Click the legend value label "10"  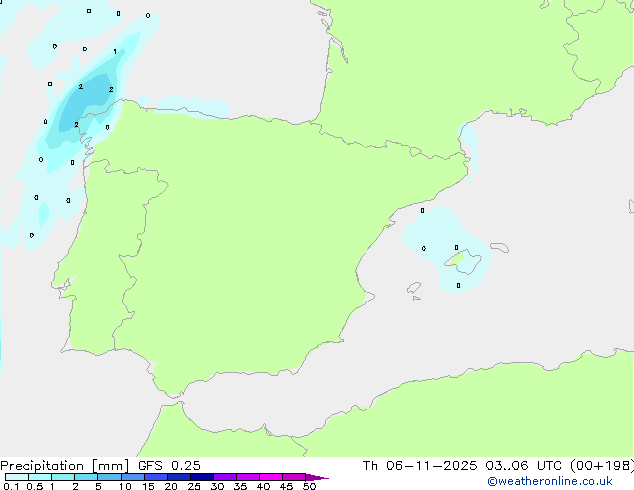pos(124,486)
